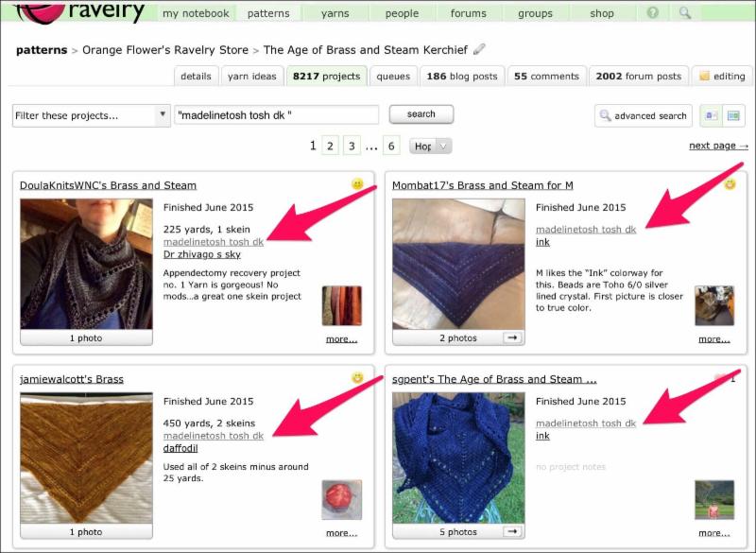Click the cat avatar on Mombat17's project
The width and height of the screenshot is (756, 553).
point(713,305)
